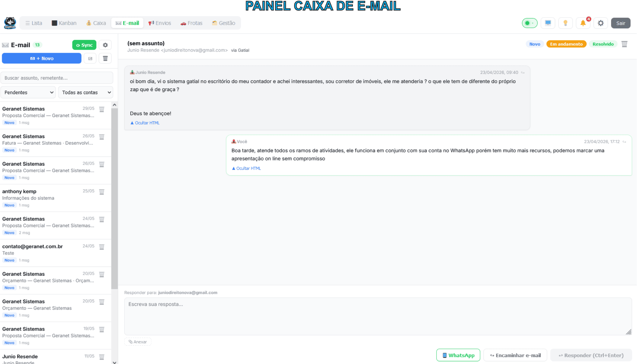Click the light bulb icon
Screen dimensions: 637x364
tap(565, 23)
